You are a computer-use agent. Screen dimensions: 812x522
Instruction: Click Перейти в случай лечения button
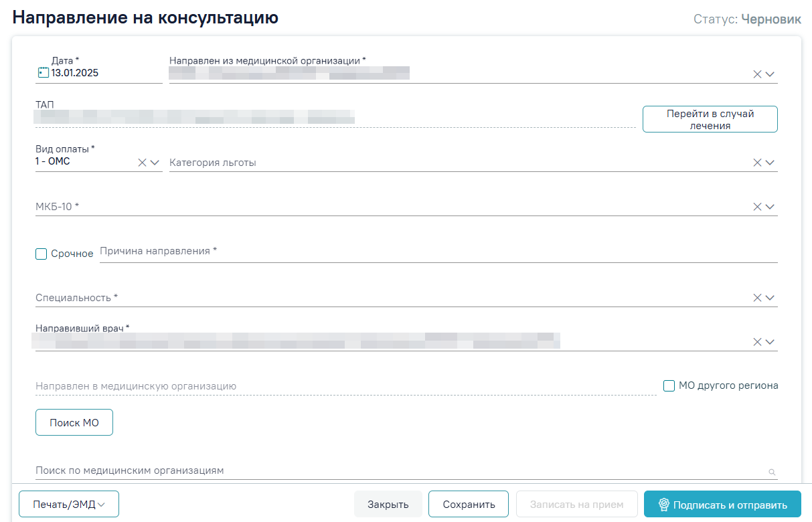[x=710, y=119]
